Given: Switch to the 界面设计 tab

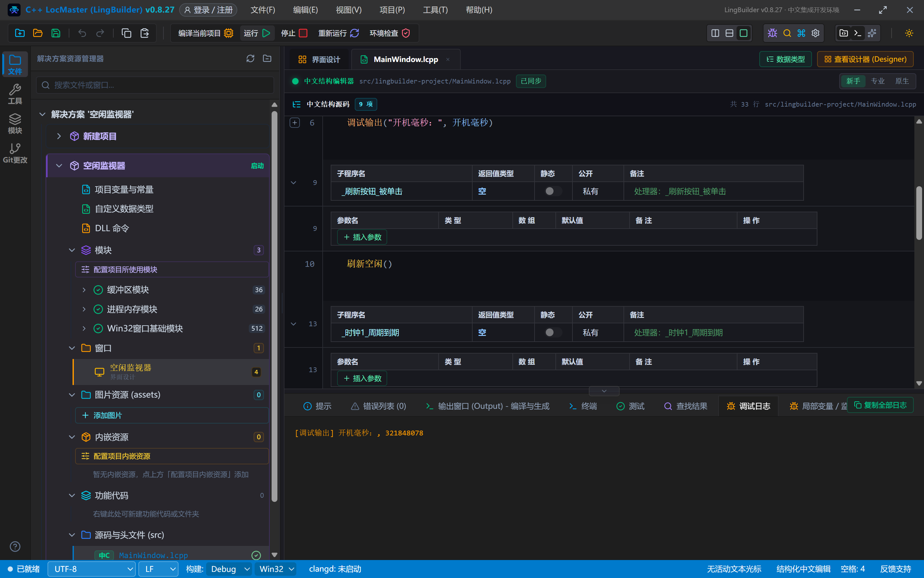Looking at the screenshot, I should 319,59.
